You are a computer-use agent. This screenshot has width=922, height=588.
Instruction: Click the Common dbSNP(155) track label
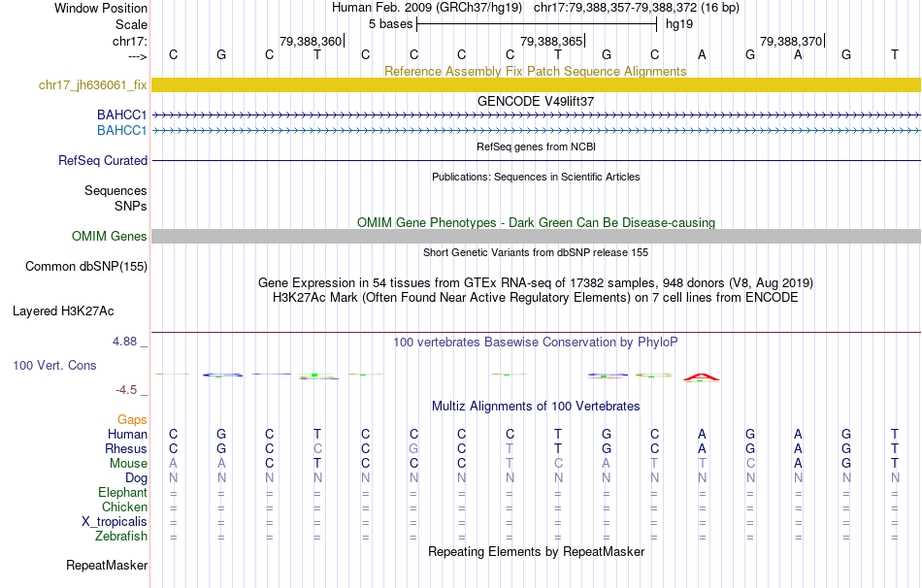pos(86,267)
